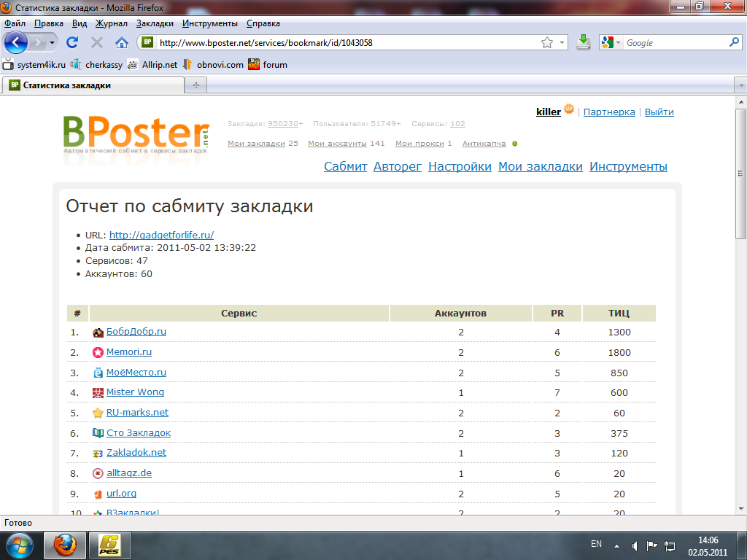Open the forum bookmark
The height and width of the screenshot is (560, 747).
268,64
